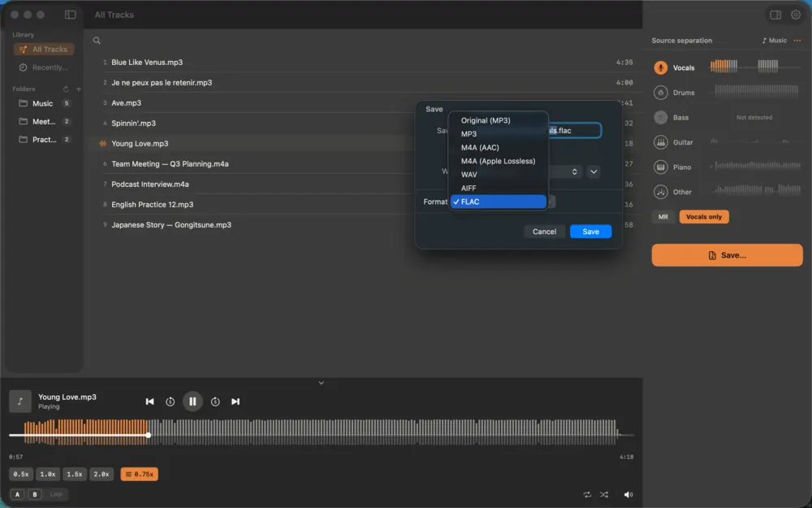Click the orange Save... button
The width and height of the screenshot is (812, 508).
click(727, 255)
